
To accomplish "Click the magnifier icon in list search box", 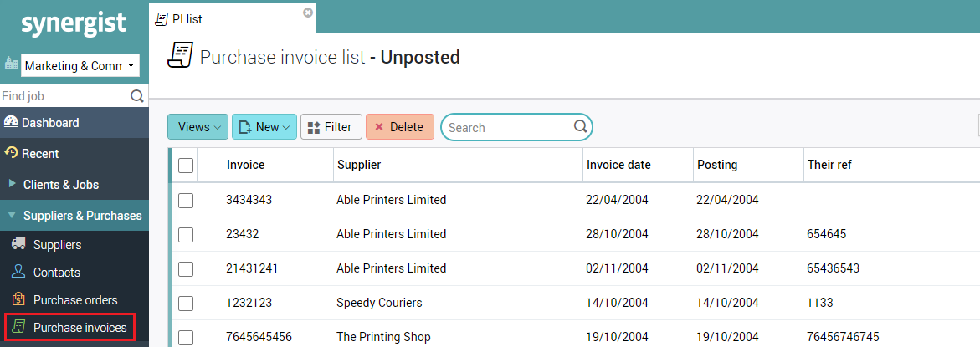I will [x=580, y=127].
